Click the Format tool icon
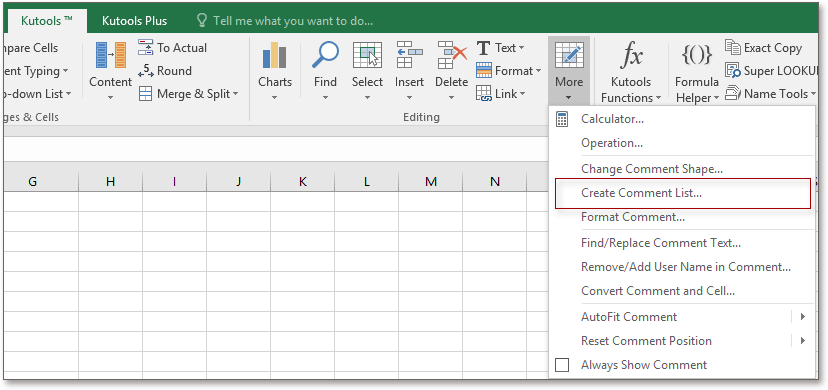This screenshot has height=390, width=828. click(484, 70)
